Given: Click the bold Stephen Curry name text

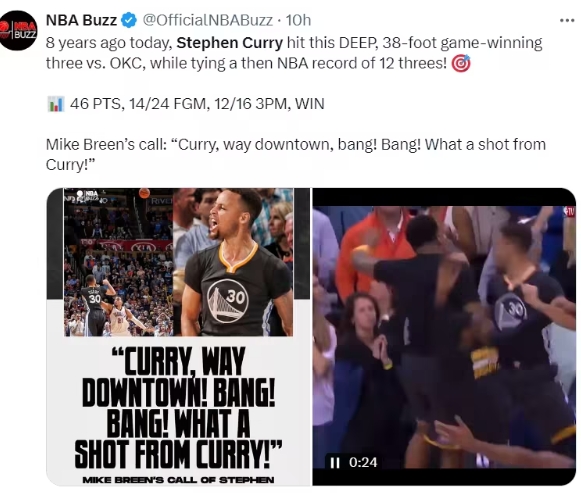Looking at the screenshot, I should point(230,43).
